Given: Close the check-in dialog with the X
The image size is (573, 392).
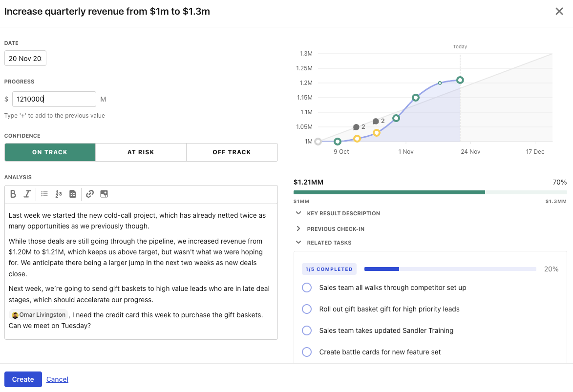Looking at the screenshot, I should coord(559,11).
